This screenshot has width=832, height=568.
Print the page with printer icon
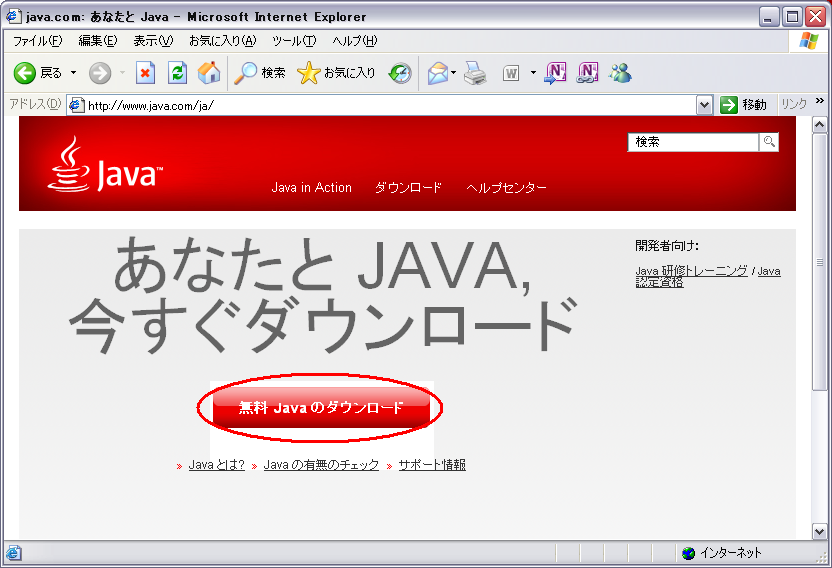pyautogui.click(x=475, y=73)
